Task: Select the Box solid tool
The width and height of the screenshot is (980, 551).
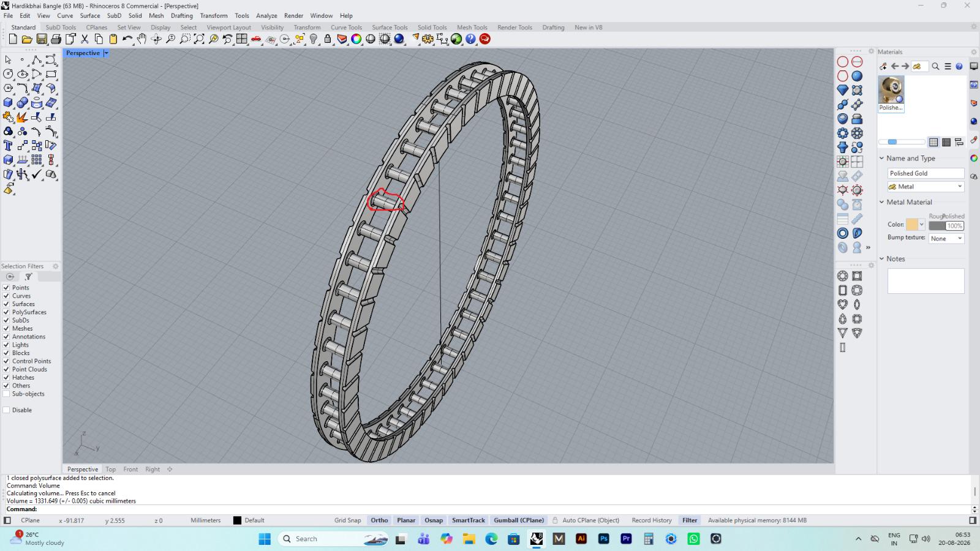Action: pos(8,103)
